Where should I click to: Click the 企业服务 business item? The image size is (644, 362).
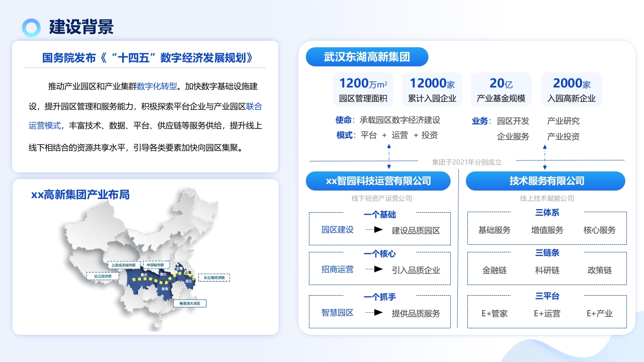coord(513,136)
